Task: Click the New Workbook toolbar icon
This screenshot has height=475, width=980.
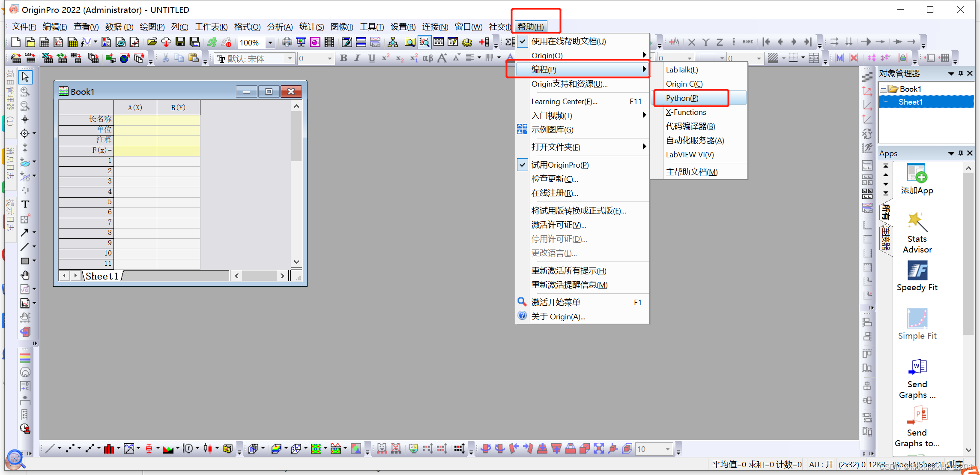Action: point(44,42)
